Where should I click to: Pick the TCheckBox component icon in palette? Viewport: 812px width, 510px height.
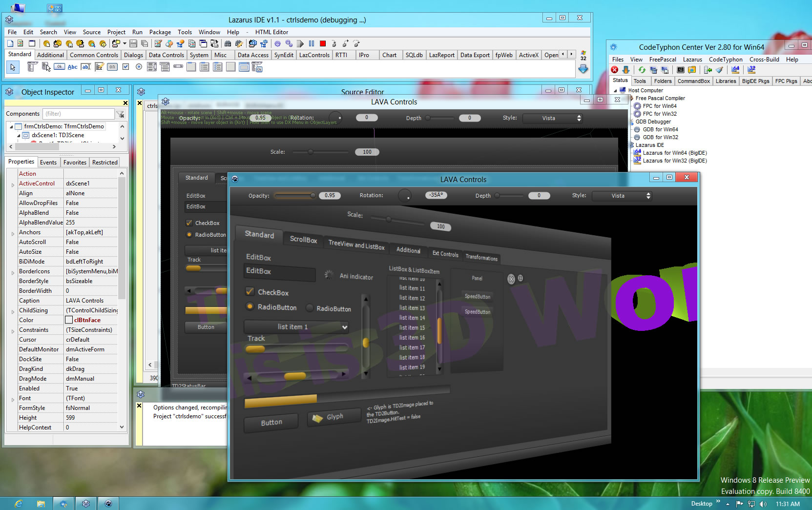(x=125, y=66)
